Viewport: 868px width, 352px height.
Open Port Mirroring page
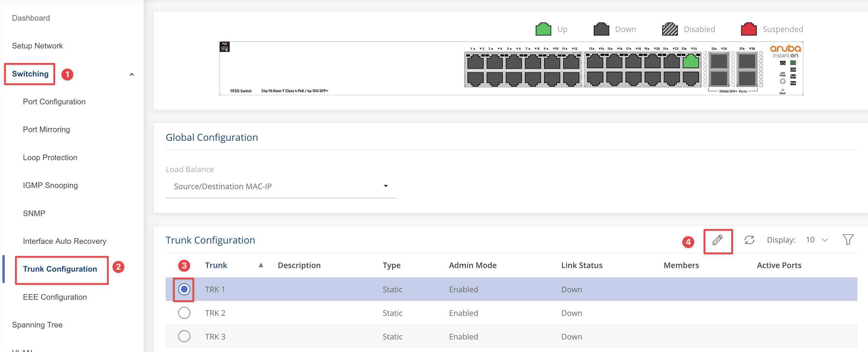tap(46, 130)
